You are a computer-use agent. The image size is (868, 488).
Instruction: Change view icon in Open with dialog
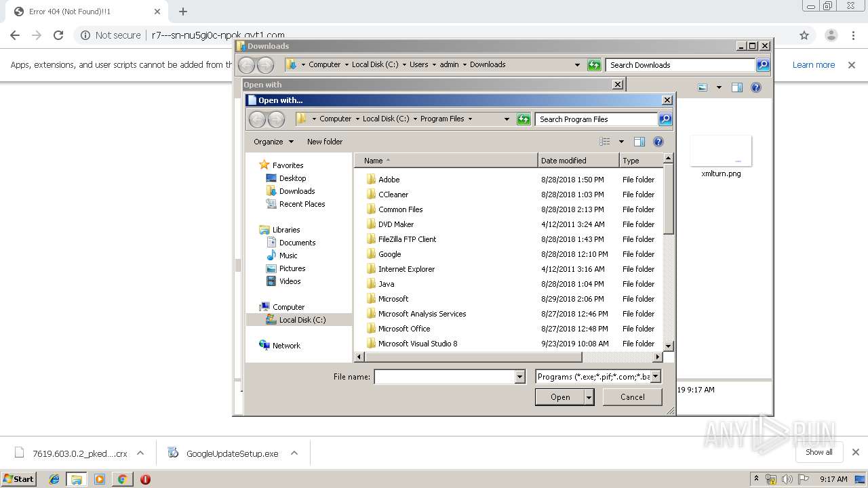tap(605, 142)
